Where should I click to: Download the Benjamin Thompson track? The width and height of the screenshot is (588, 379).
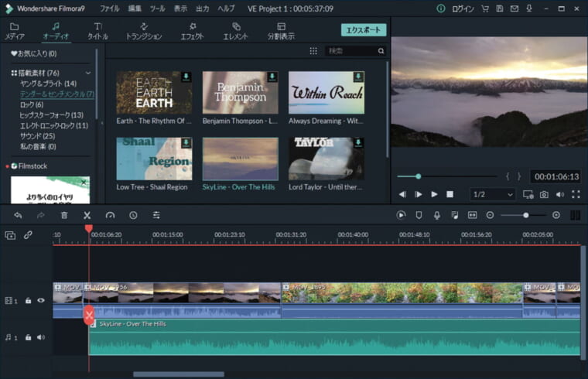pos(272,77)
